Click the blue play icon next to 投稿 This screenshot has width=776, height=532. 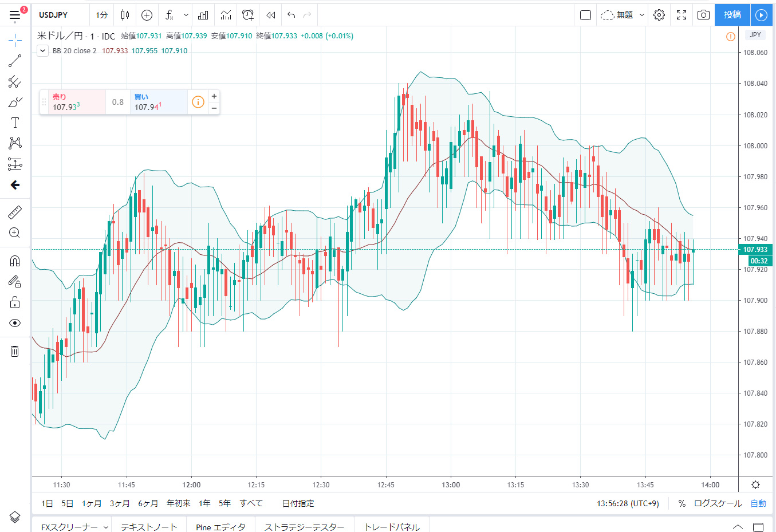pos(761,15)
